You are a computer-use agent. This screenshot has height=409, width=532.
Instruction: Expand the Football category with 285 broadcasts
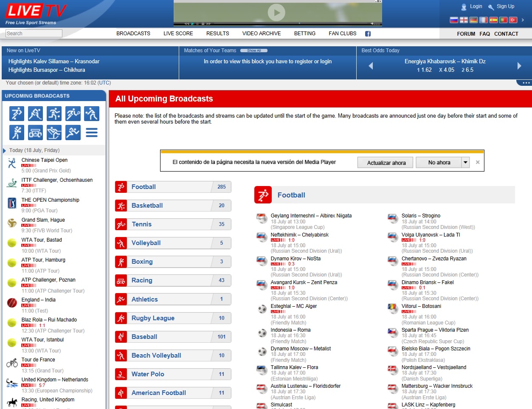[173, 187]
